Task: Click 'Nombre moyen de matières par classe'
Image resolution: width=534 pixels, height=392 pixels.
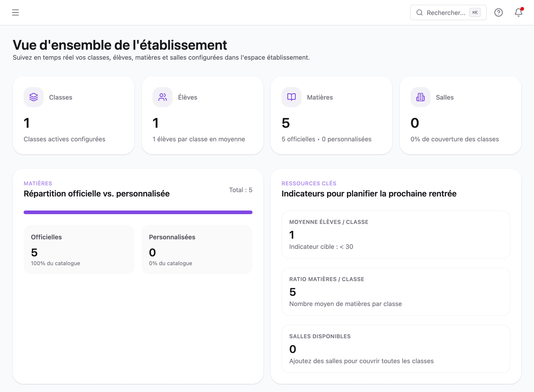Action: pos(346,304)
